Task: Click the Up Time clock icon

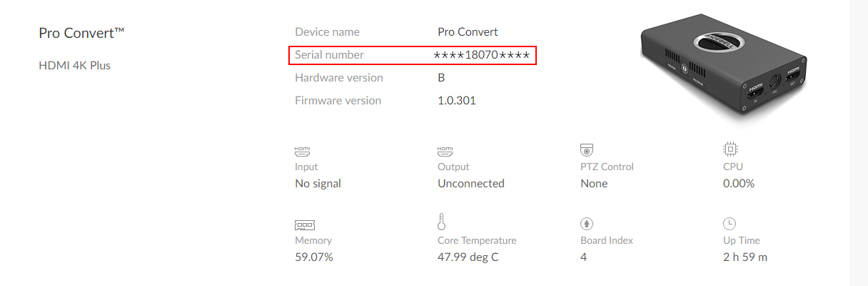Action: [730, 223]
